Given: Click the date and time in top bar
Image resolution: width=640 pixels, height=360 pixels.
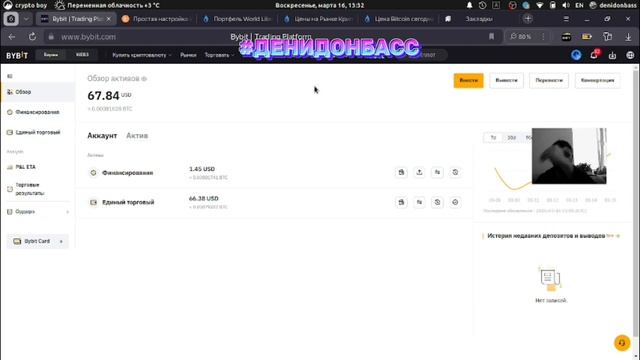Looking at the screenshot, I should coord(320,5).
